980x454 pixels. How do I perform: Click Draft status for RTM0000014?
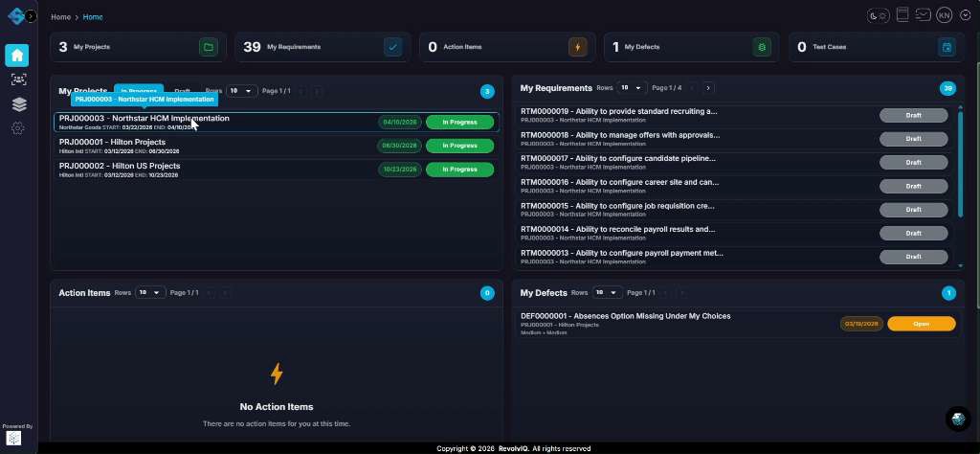[x=913, y=234]
